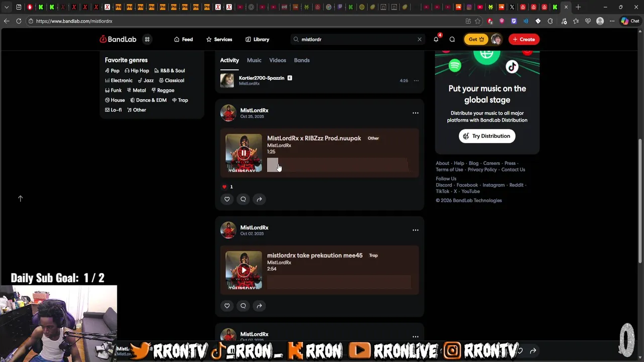This screenshot has height=362, width=644.
Task: Select the Classical genre tag
Action: point(172,80)
